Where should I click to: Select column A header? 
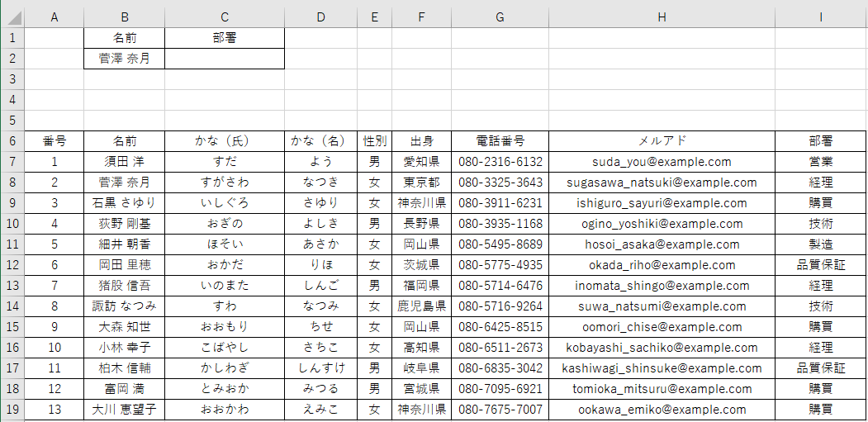[55, 17]
